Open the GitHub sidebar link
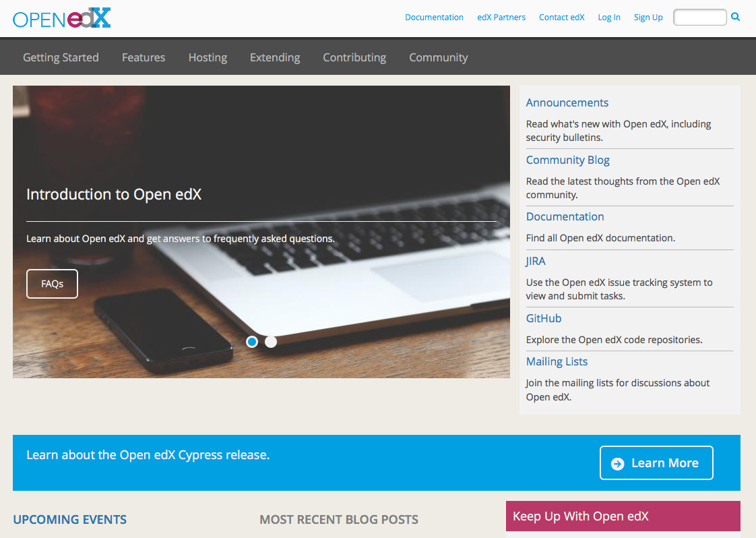 pos(543,318)
